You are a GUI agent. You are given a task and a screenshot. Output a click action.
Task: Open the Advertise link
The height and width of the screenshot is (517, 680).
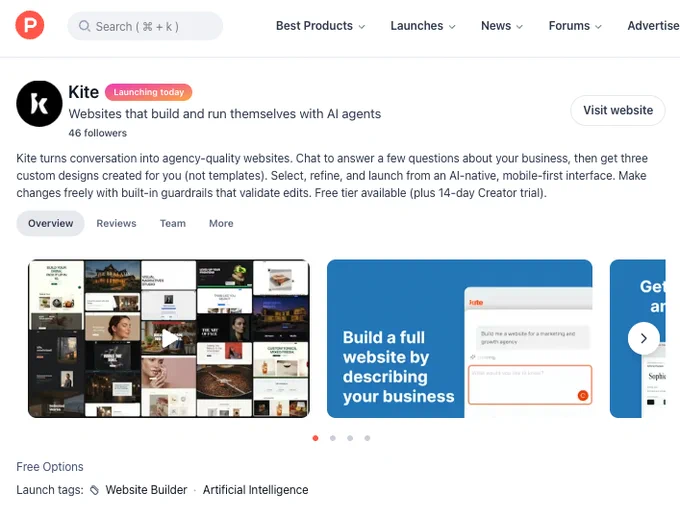(x=654, y=26)
